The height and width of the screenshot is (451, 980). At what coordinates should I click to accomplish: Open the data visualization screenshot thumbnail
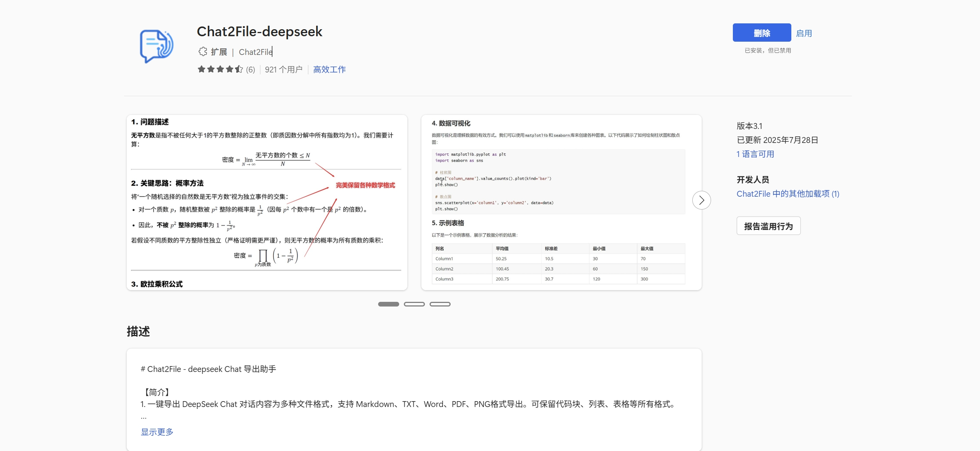561,203
